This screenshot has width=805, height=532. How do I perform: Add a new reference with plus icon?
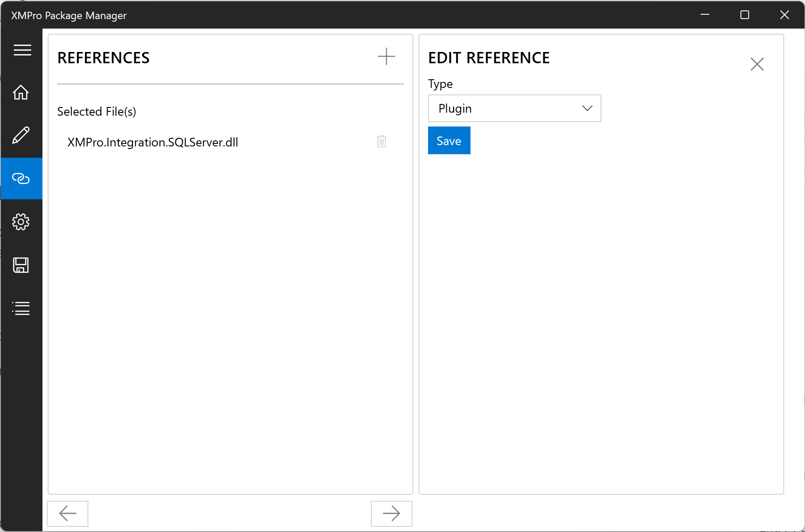pos(386,57)
